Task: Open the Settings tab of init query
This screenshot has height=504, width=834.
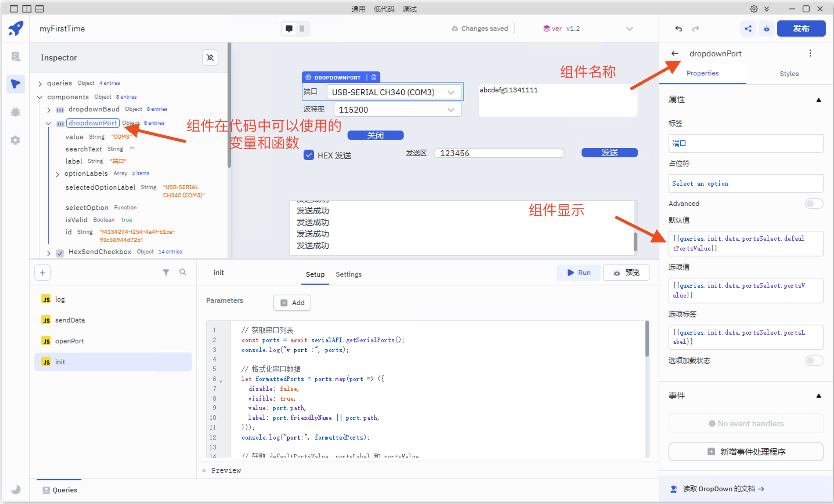Action: pyautogui.click(x=348, y=274)
